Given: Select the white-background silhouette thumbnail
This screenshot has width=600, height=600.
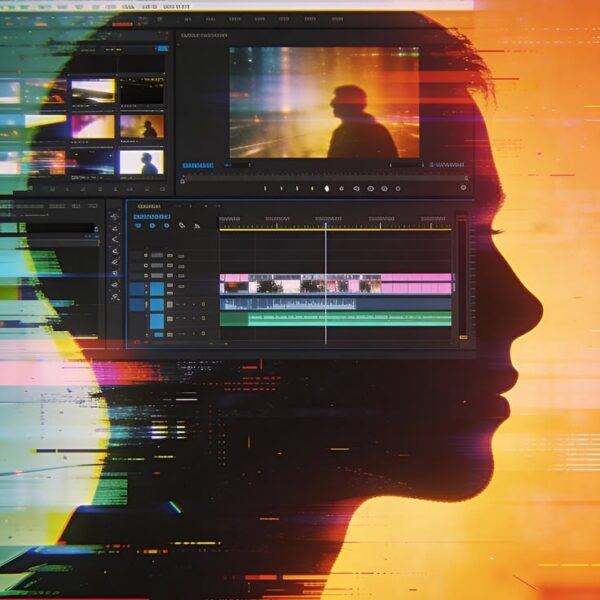Looking at the screenshot, I should 142,162.
